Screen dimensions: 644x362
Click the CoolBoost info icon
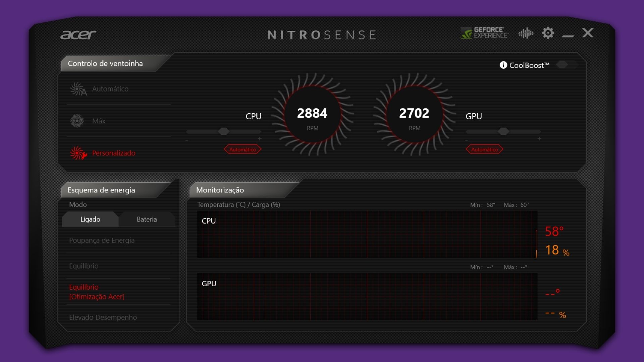pyautogui.click(x=503, y=65)
